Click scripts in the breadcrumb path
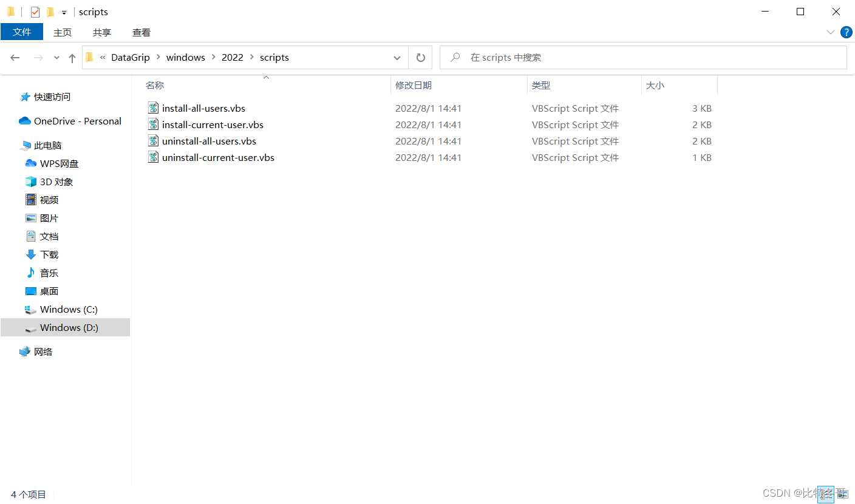 [x=274, y=58]
